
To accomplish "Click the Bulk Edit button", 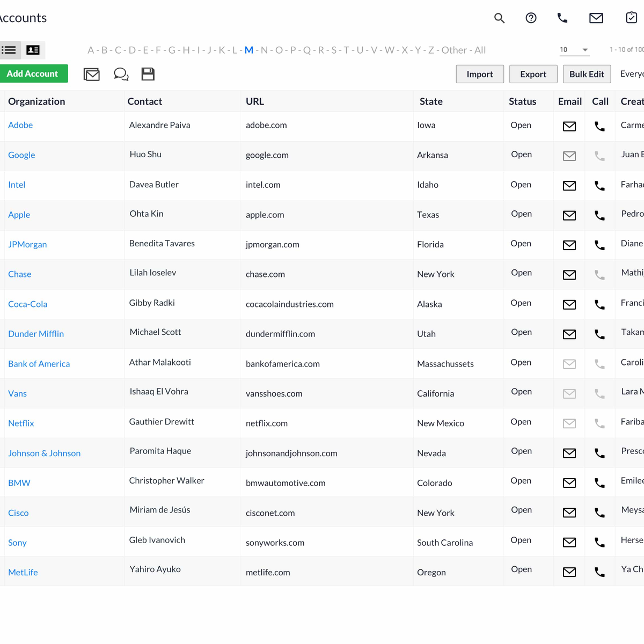I will [586, 74].
